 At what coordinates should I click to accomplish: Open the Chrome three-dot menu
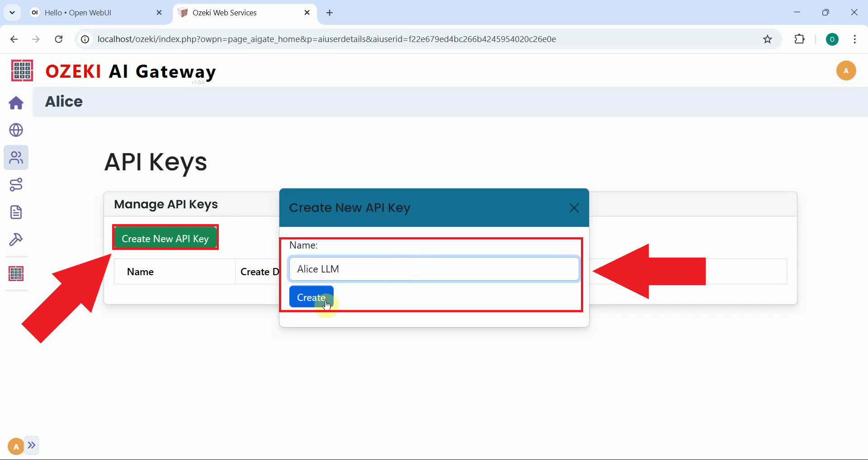pos(854,39)
